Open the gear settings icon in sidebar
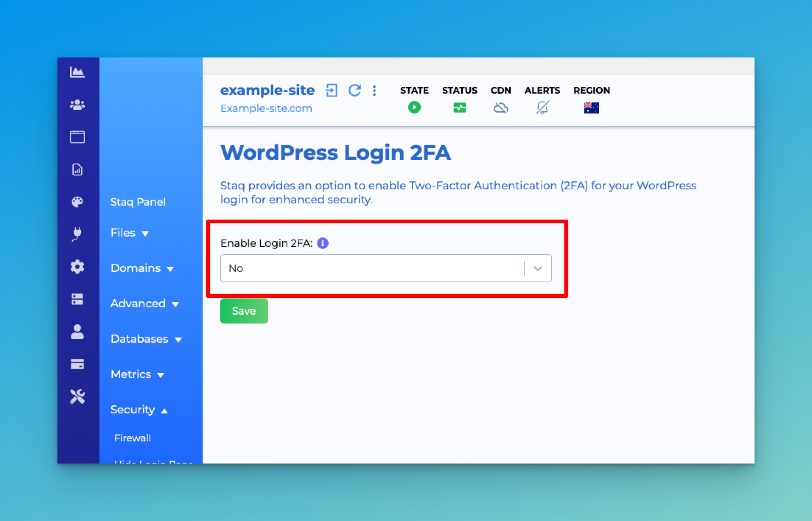 (x=77, y=266)
